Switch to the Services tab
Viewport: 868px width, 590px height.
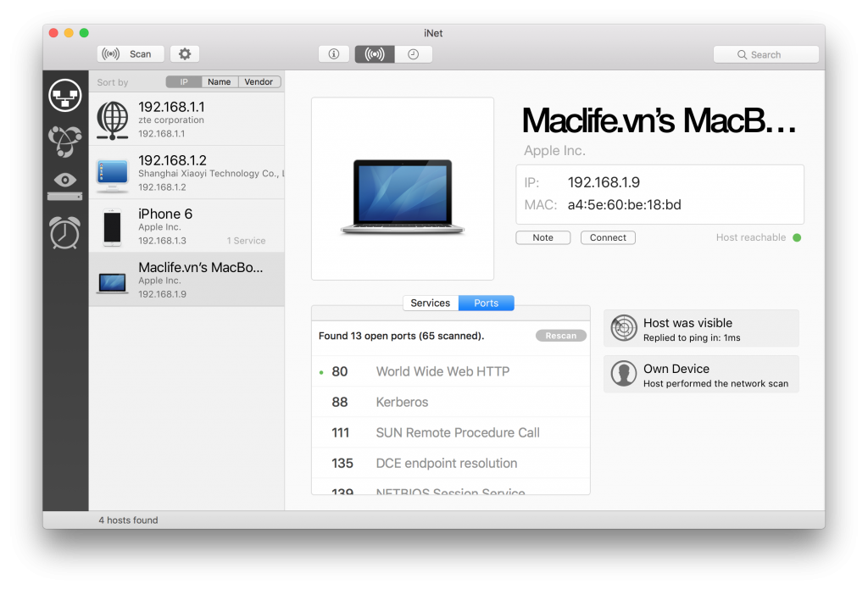click(x=431, y=303)
